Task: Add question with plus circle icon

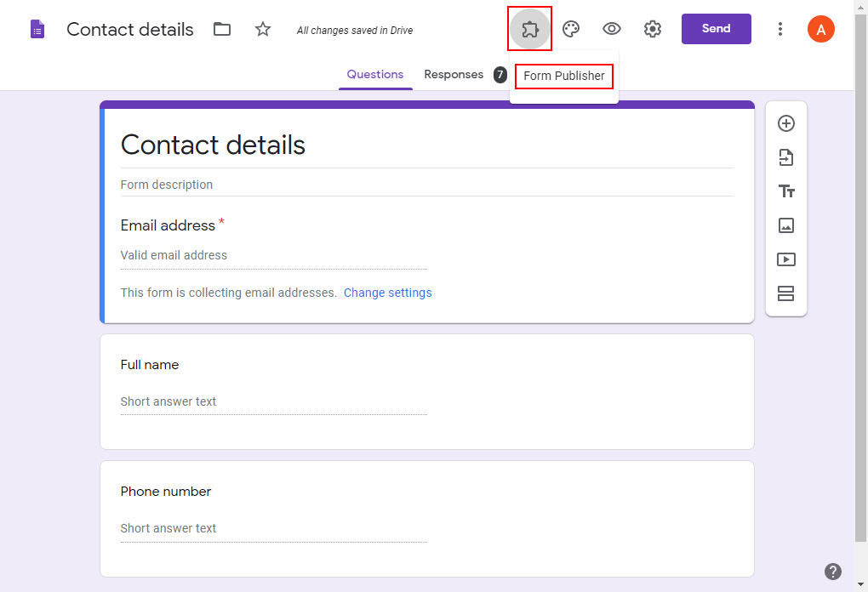Action: tap(786, 123)
